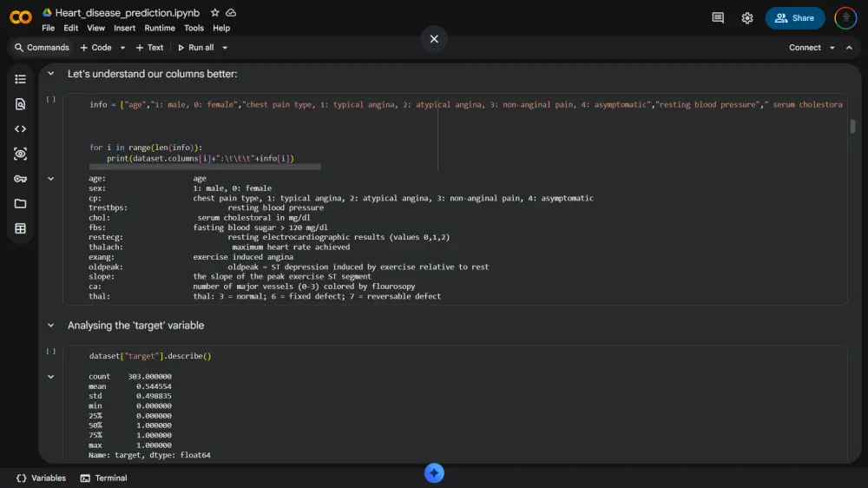Open the Colab logo home link

21,17
